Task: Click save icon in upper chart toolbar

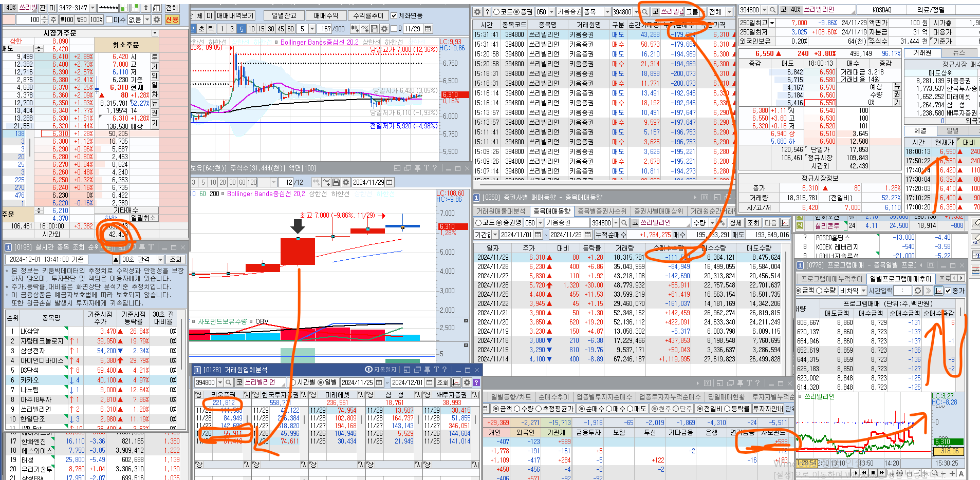Action: pyautogui.click(x=374, y=29)
